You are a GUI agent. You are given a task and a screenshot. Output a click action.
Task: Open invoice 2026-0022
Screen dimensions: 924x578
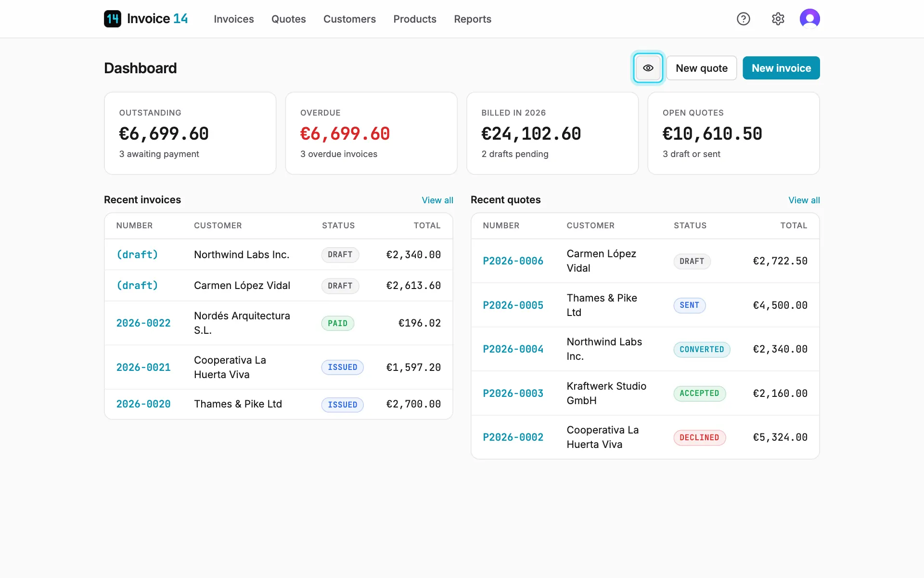[143, 323]
